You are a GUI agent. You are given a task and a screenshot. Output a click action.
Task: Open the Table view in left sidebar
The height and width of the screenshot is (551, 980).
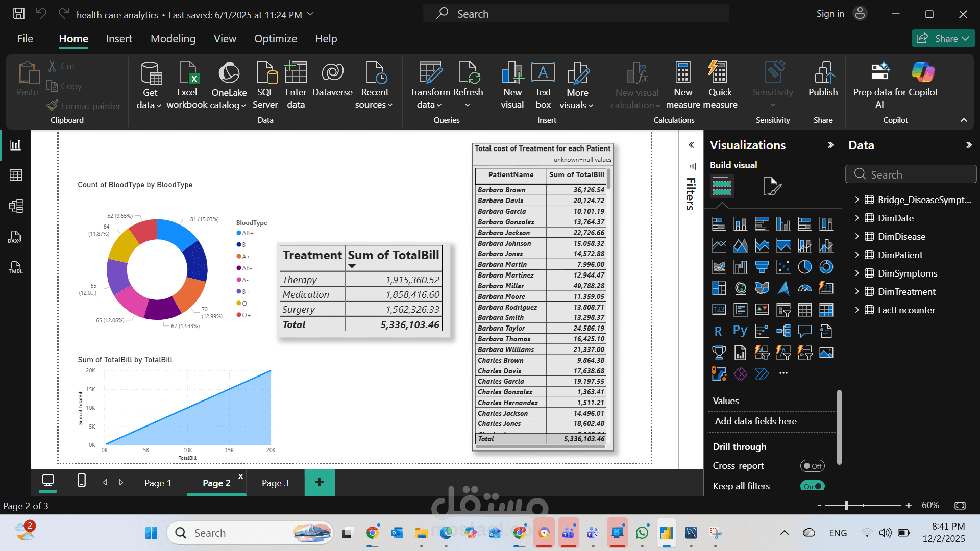pos(16,176)
